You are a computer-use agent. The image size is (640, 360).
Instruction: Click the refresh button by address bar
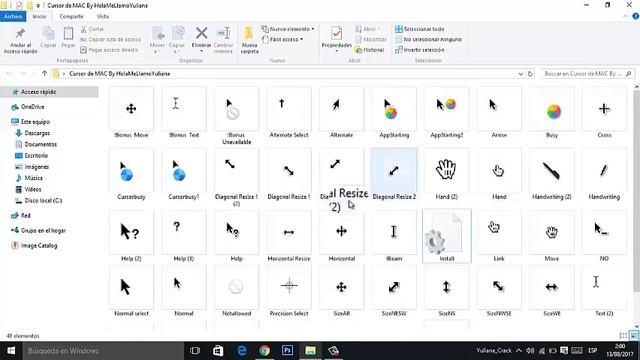[x=530, y=74]
